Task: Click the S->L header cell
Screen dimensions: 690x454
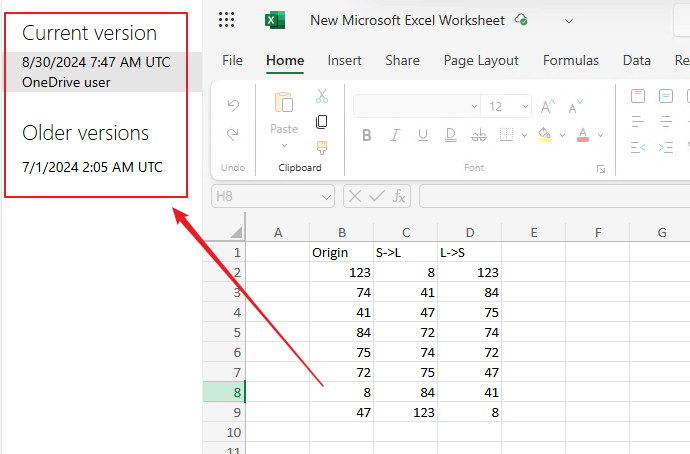Action: coord(405,253)
